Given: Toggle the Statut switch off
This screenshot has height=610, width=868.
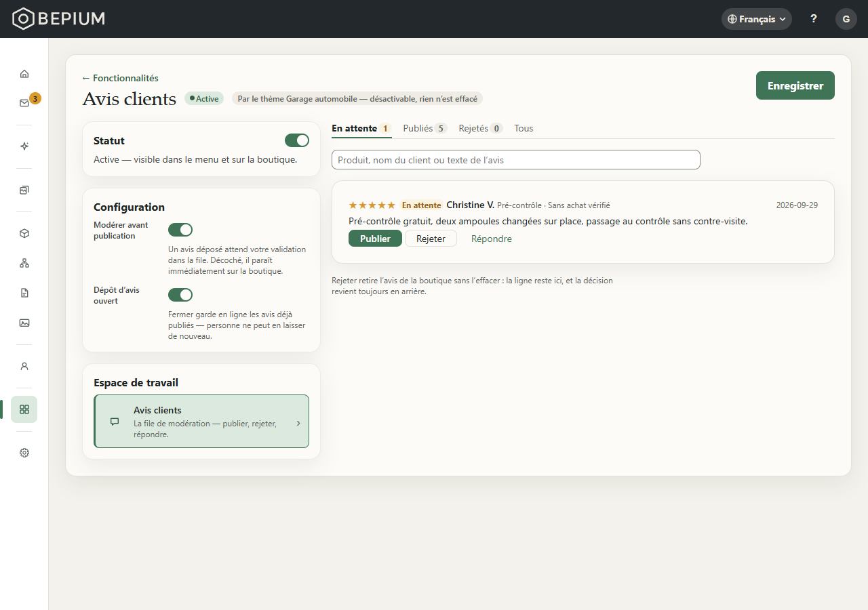Looking at the screenshot, I should [297, 140].
